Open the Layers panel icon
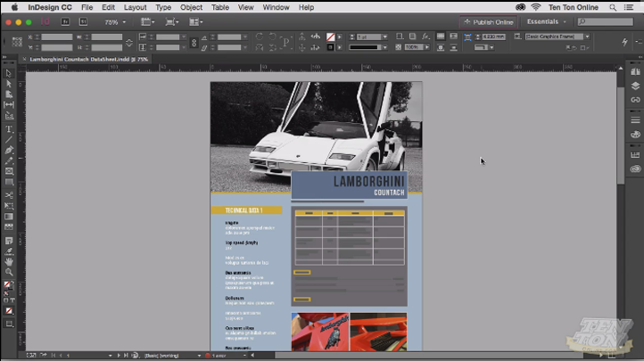Viewport: 644px width, 361px height. pyautogui.click(x=635, y=86)
